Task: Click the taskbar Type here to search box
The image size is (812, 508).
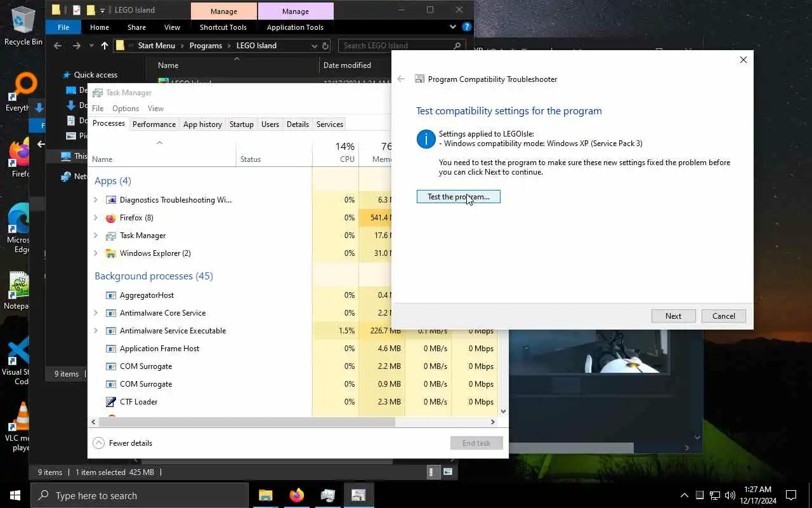Action: (139, 495)
